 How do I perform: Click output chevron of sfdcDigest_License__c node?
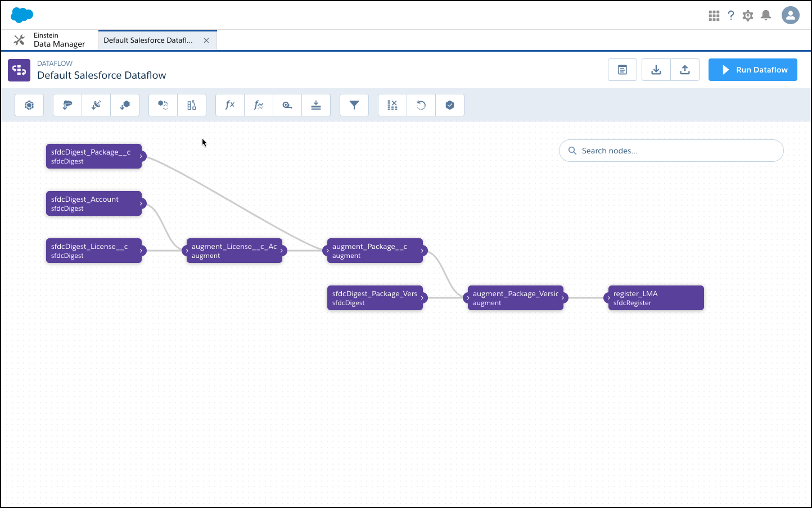[x=141, y=251]
